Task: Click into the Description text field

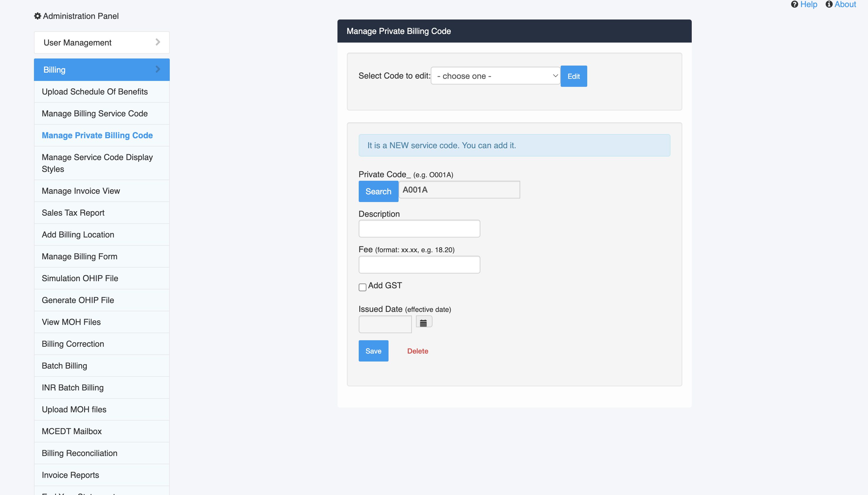Action: coord(419,229)
